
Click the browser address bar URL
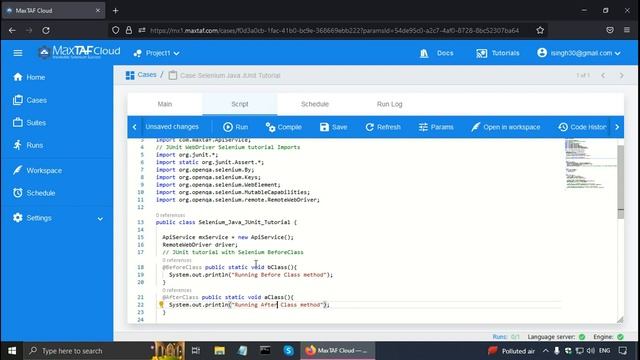334,30
